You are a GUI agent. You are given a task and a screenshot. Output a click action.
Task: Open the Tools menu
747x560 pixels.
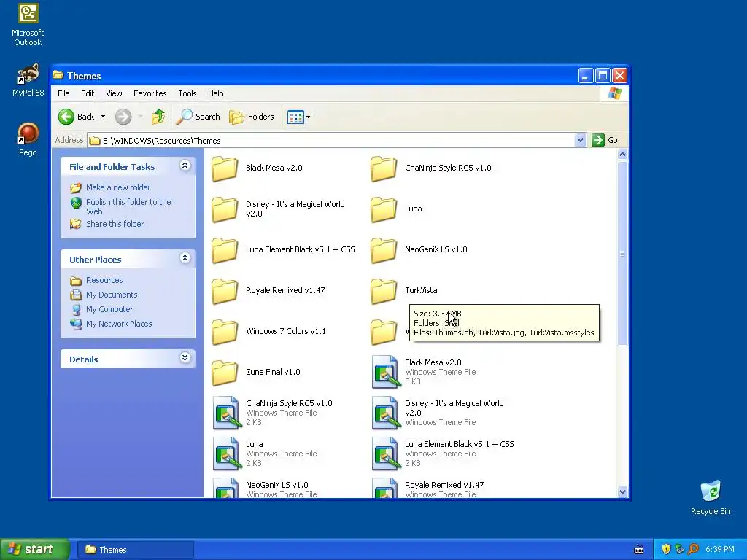pyautogui.click(x=187, y=93)
